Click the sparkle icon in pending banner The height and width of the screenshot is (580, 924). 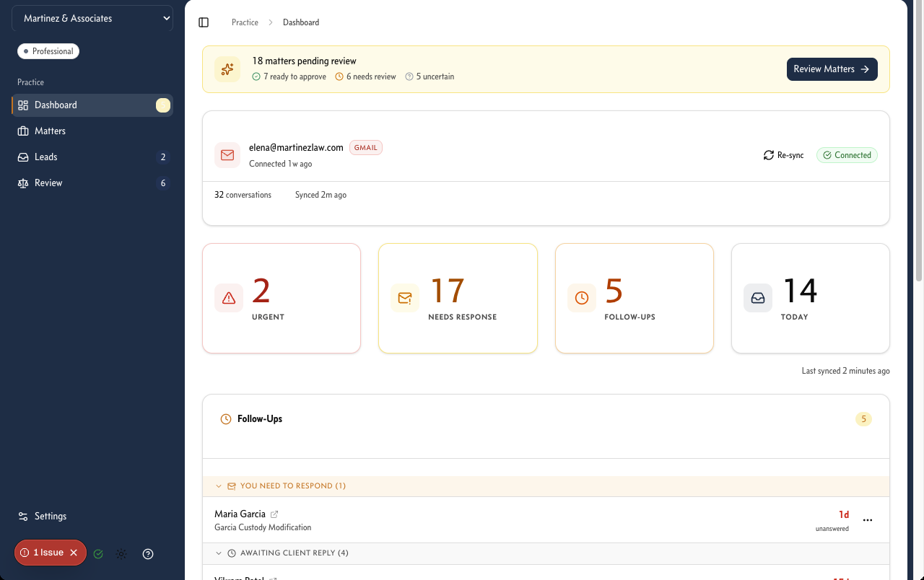click(227, 69)
